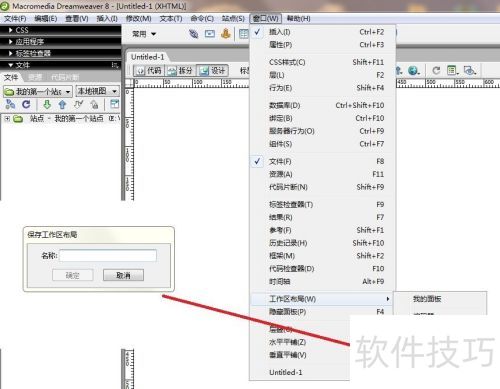Click the Email Link icon in Insert bar
500x389 pixels.
click(x=210, y=34)
